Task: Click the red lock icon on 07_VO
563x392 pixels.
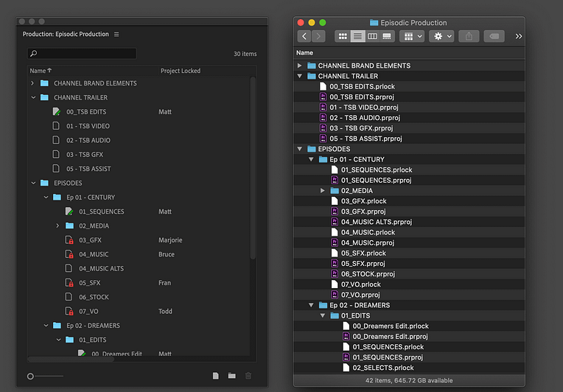Action: coord(69,311)
